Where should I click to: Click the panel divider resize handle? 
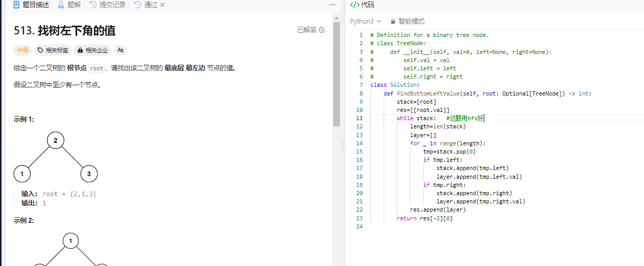tap(343, 146)
